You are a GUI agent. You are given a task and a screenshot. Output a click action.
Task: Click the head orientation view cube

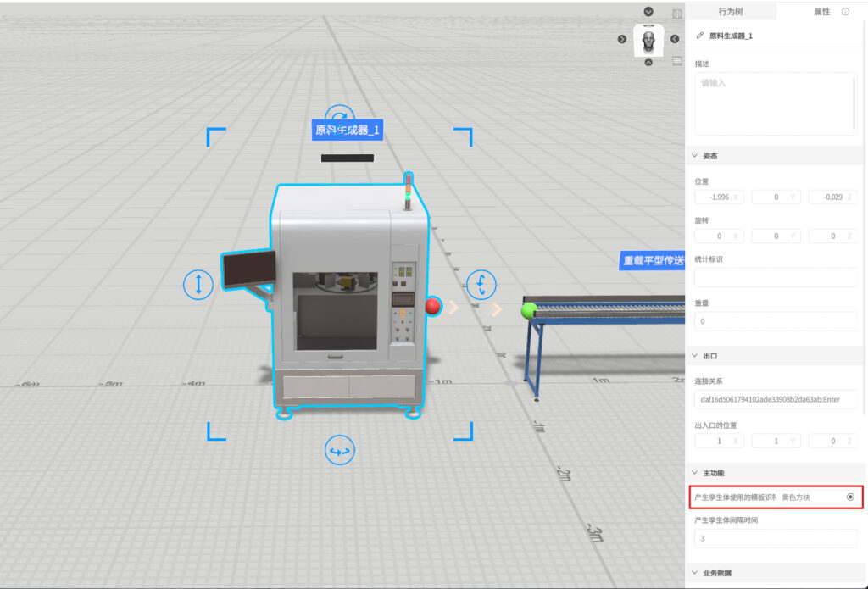(x=648, y=40)
